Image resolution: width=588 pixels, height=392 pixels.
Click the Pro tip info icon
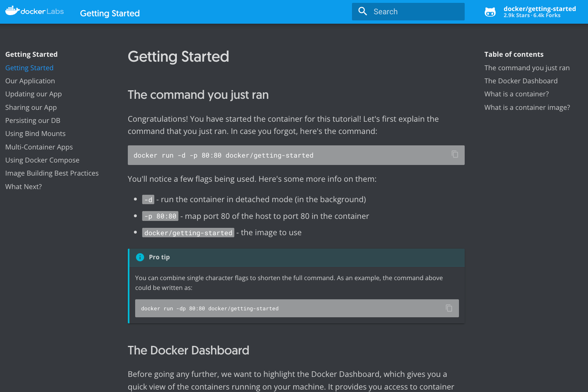point(140,257)
